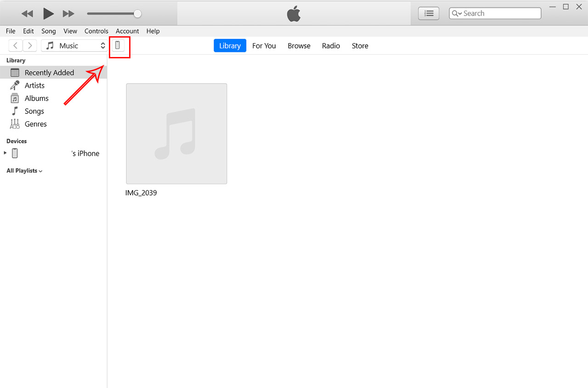Viewport: 588px width, 388px height.
Task: Open the Music media type dropdown
Action: pyautogui.click(x=75, y=45)
